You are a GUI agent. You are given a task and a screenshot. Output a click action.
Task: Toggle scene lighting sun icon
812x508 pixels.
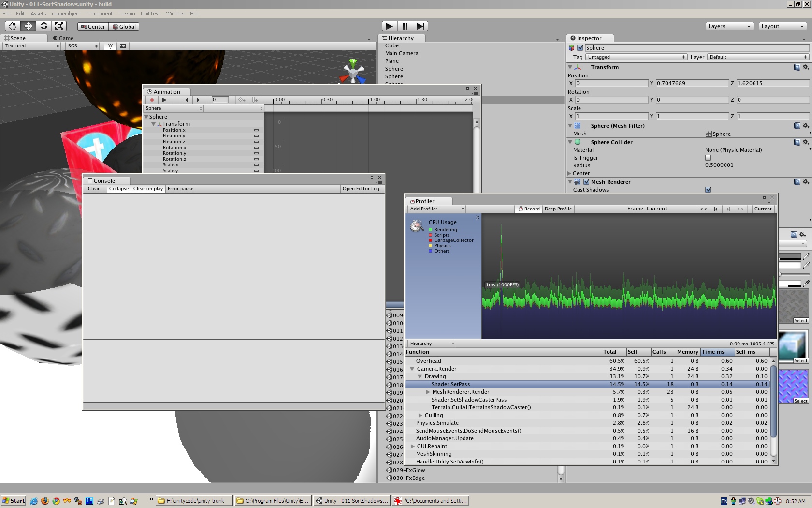[x=111, y=46]
